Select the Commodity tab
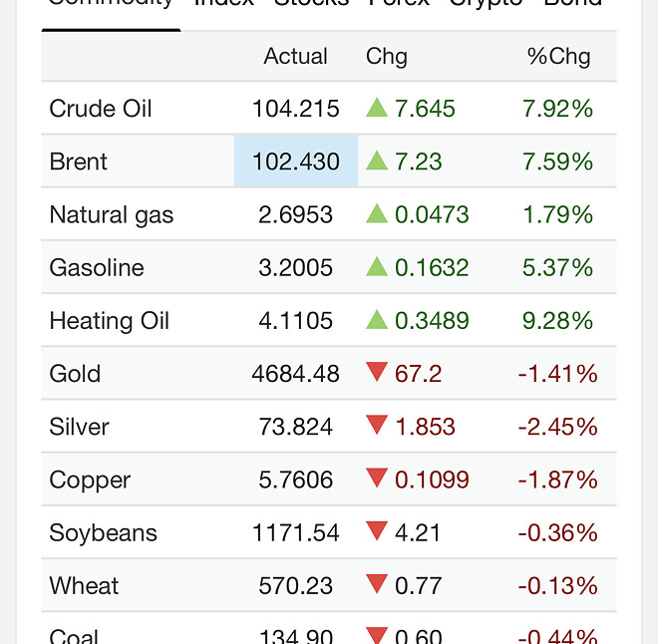 click(x=111, y=3)
